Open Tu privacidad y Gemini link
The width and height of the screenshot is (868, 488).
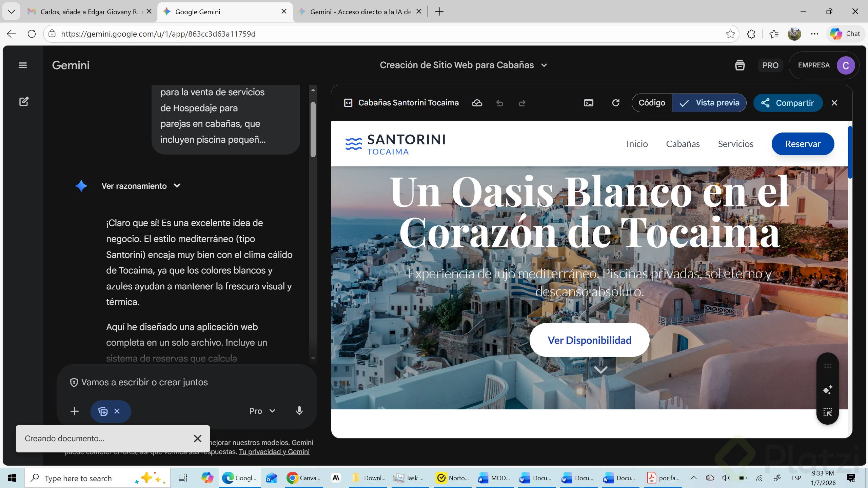[274, 452]
